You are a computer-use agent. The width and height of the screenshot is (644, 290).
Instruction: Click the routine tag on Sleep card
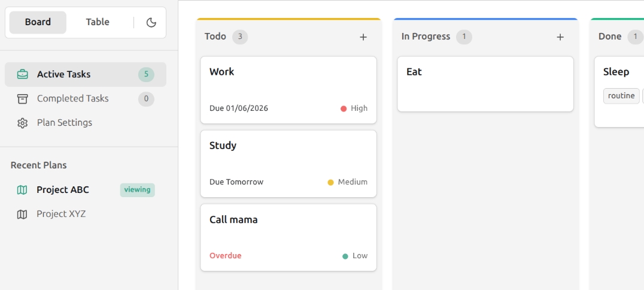[x=621, y=96]
